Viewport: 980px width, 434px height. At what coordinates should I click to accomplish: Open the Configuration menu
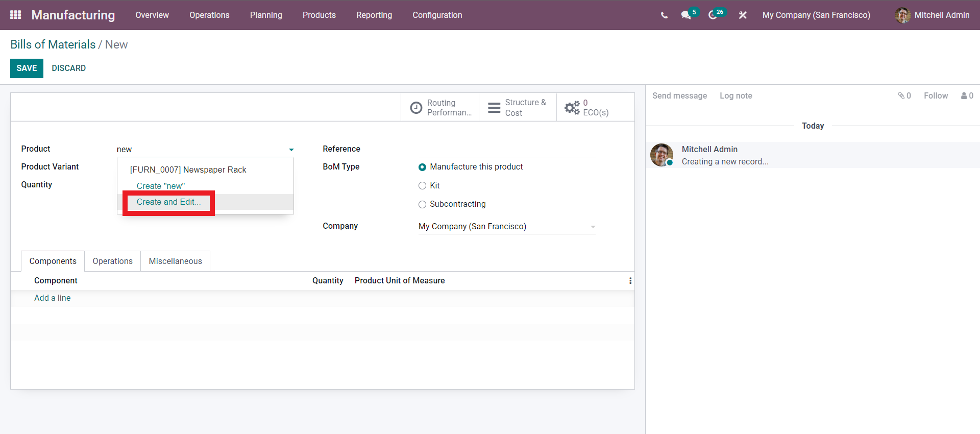click(437, 15)
